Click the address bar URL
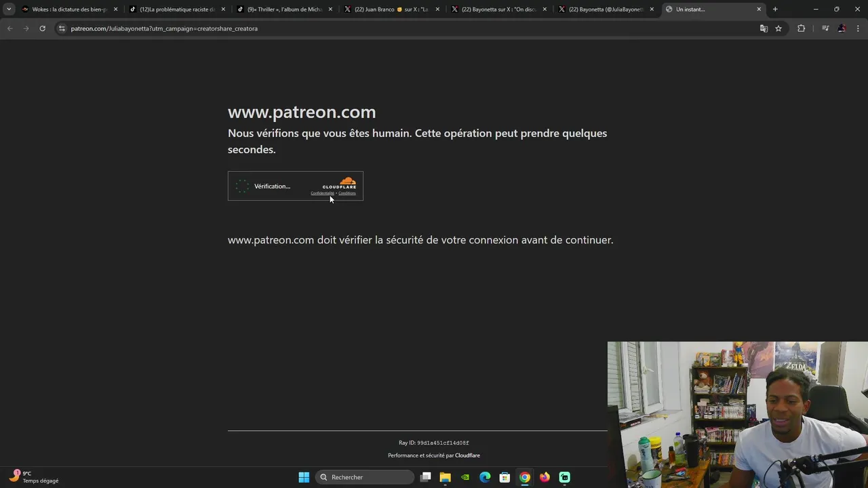Screen dimensions: 868x488 pos(164,28)
